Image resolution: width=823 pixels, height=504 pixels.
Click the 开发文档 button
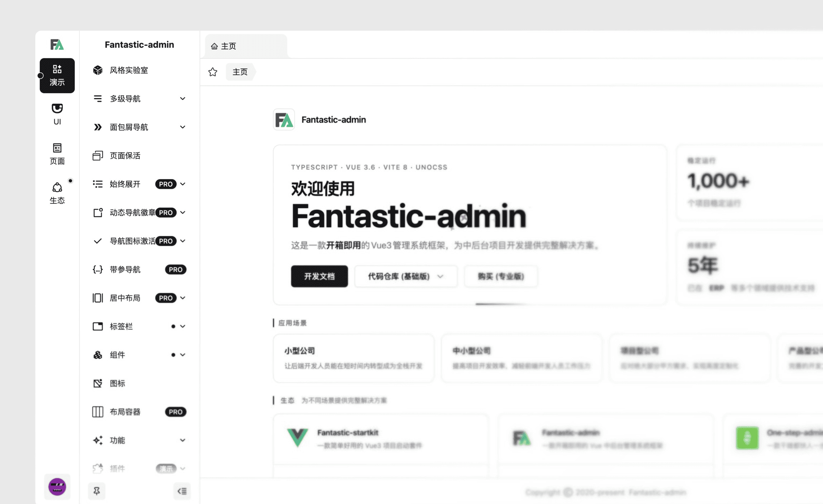click(319, 276)
